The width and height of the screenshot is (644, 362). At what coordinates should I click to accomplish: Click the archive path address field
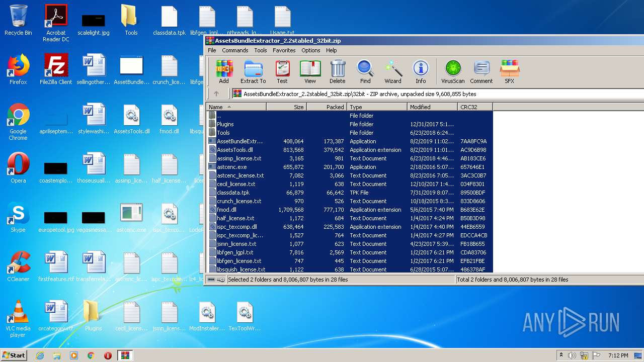[438, 94]
